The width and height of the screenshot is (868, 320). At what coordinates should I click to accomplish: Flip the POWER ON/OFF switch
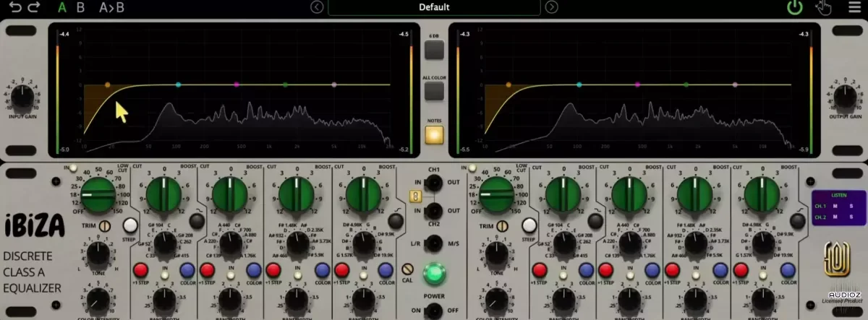coord(435,311)
